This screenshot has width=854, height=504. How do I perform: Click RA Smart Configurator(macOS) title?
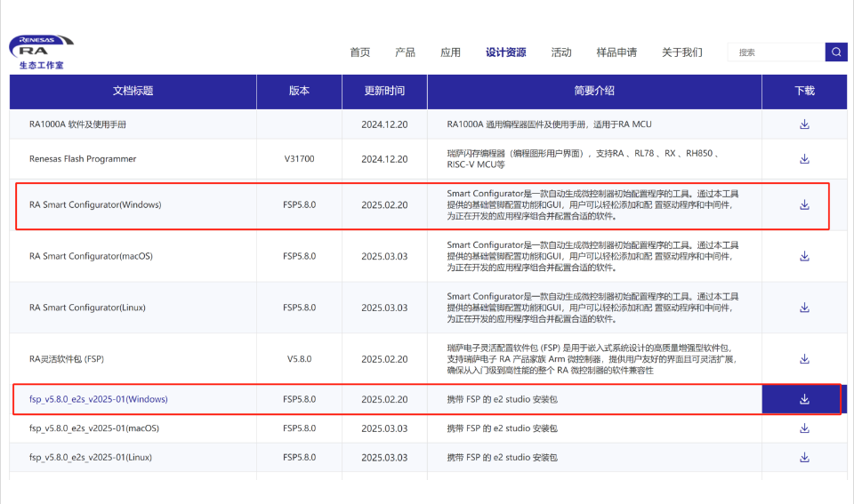(91, 256)
